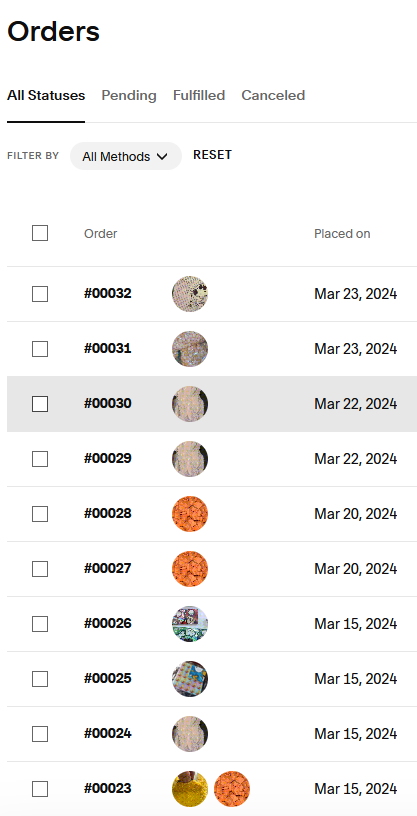Click the orange second thumbnail on order #00023
The width and height of the screenshot is (417, 816).
[232, 789]
